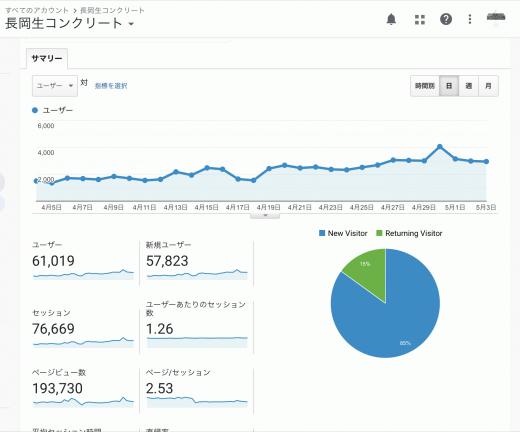520x432 pixels.
Task: Click the peak data point near 4月30日
Action: pos(440,147)
